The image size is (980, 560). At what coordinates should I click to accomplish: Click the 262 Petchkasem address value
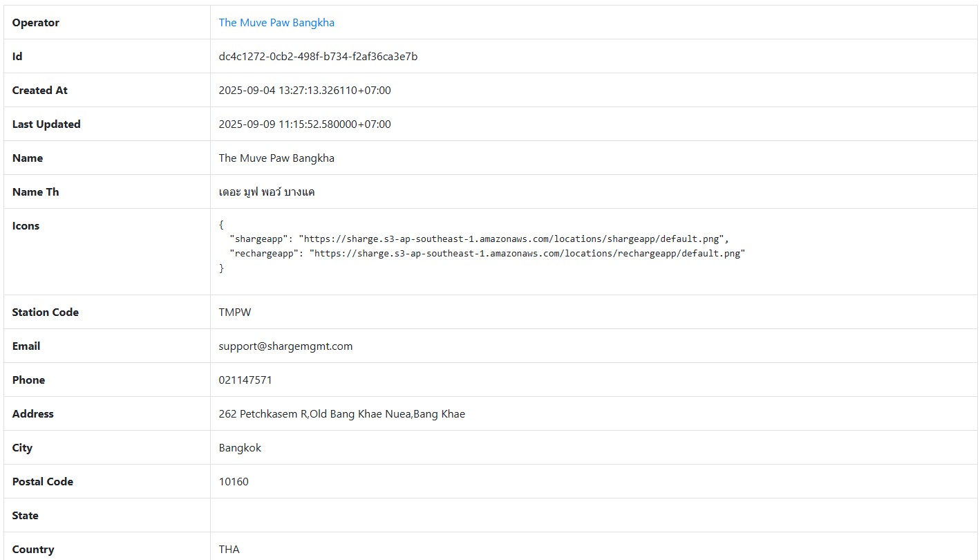click(x=342, y=414)
